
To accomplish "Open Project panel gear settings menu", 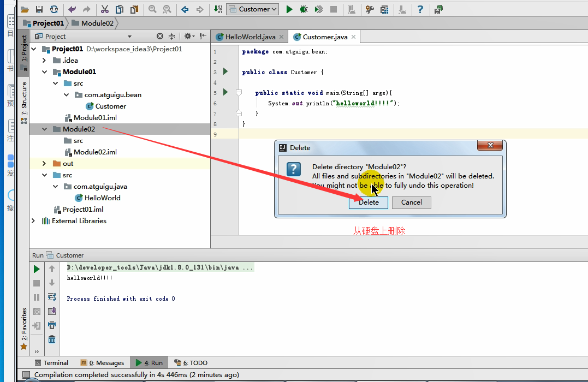I will point(189,37).
